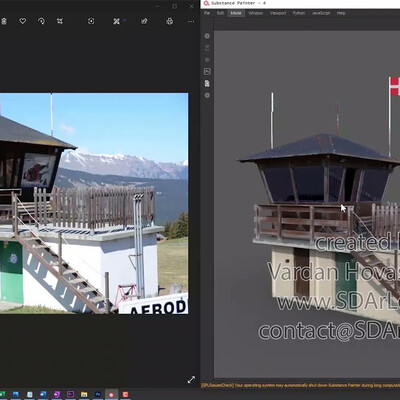
Task: Open the highlighted Substance Painter taskbar icon
Action: coord(111,395)
